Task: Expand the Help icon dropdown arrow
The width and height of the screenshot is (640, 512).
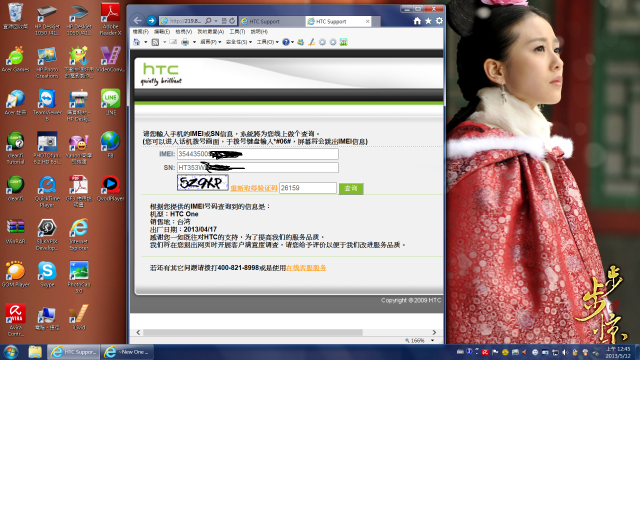Action: pyautogui.click(x=292, y=42)
